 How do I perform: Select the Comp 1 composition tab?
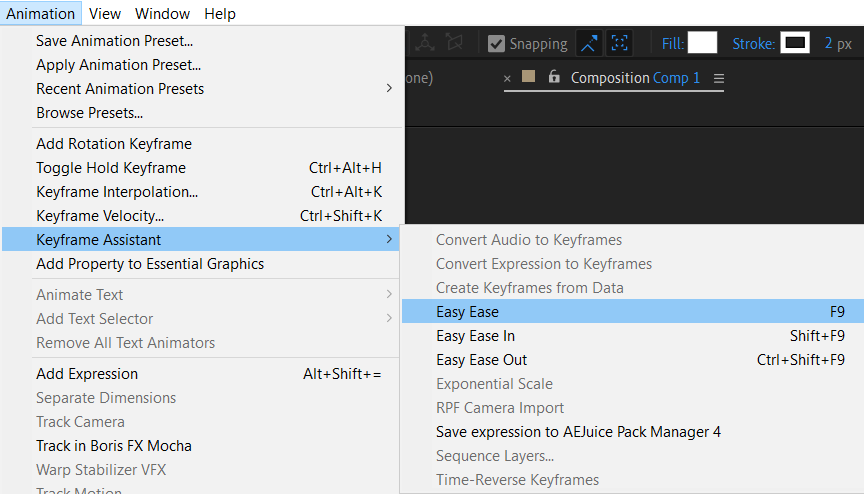(x=677, y=78)
